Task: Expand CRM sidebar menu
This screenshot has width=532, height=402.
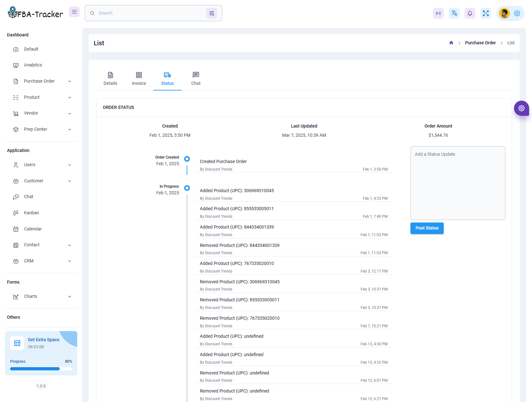Action: [41, 261]
